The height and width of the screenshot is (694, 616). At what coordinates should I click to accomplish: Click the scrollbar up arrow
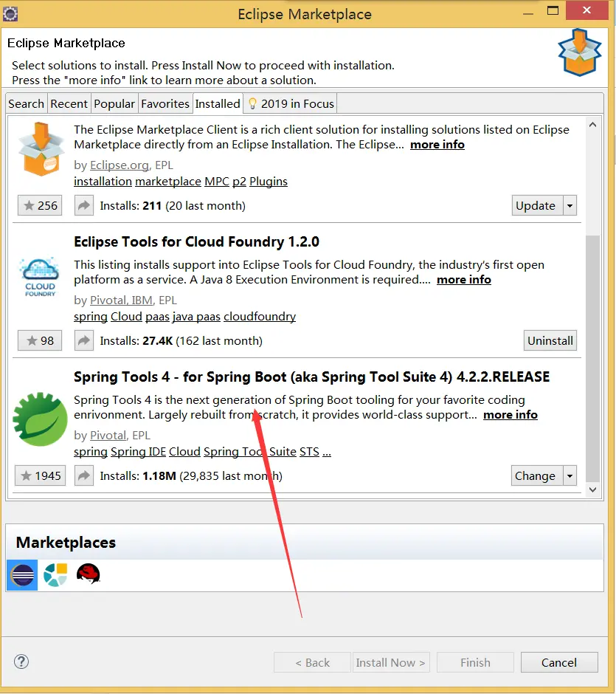point(592,125)
